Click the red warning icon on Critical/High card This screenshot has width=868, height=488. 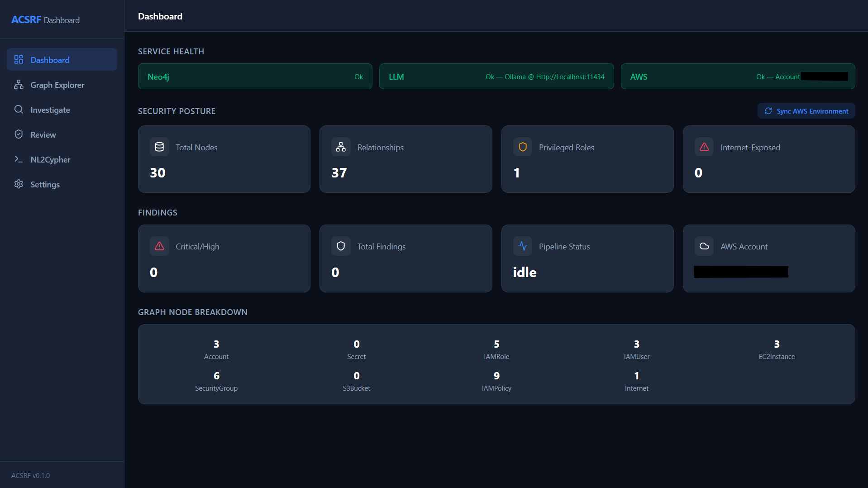coord(159,246)
